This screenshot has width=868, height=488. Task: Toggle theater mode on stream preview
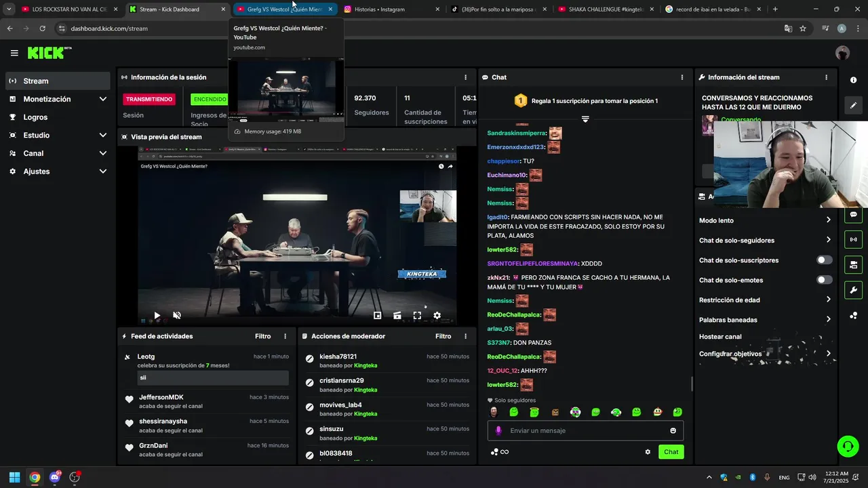click(x=397, y=315)
